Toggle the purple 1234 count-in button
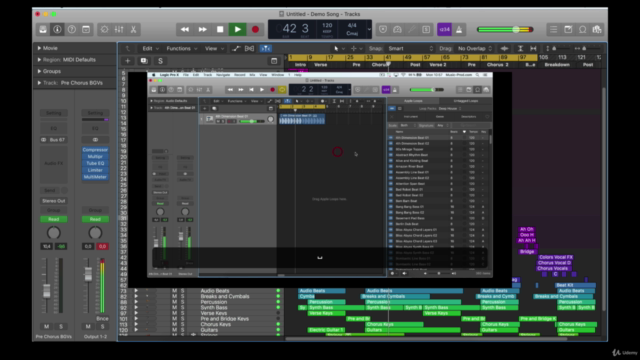Screen dimensions: 640x360 pos(444,29)
